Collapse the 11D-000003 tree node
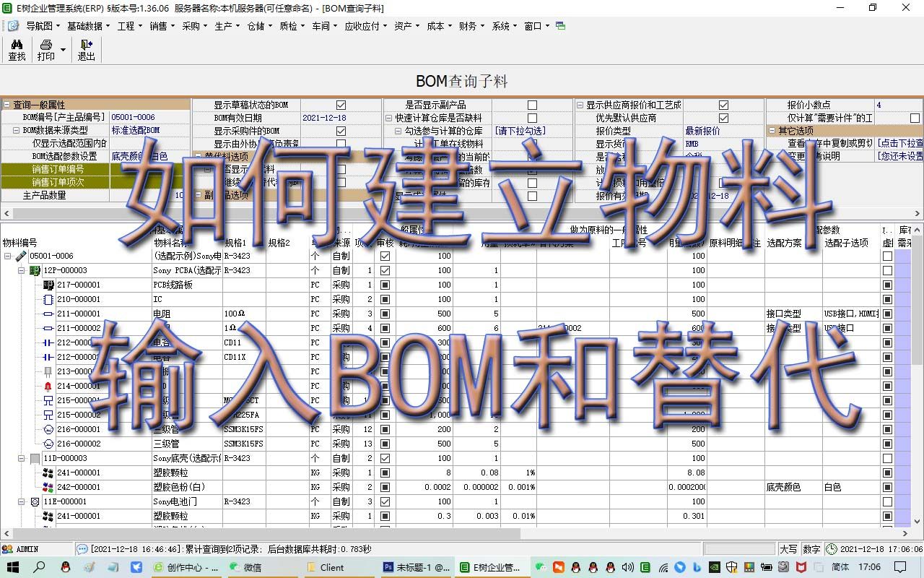924x578 pixels. [x=22, y=458]
